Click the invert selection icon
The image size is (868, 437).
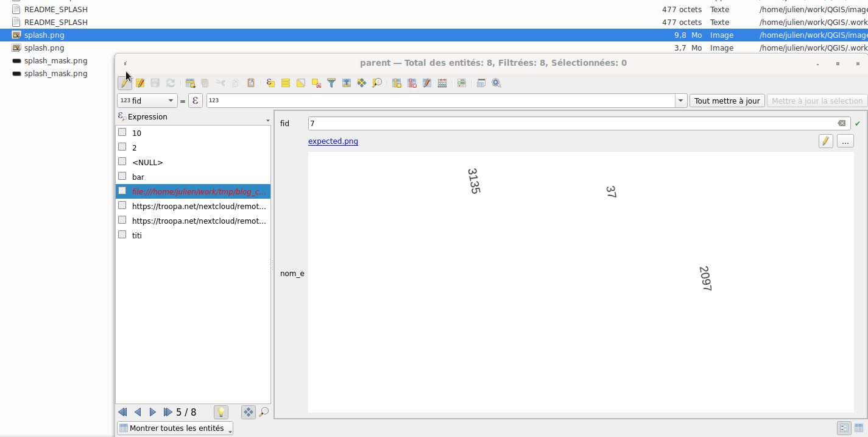(x=301, y=83)
